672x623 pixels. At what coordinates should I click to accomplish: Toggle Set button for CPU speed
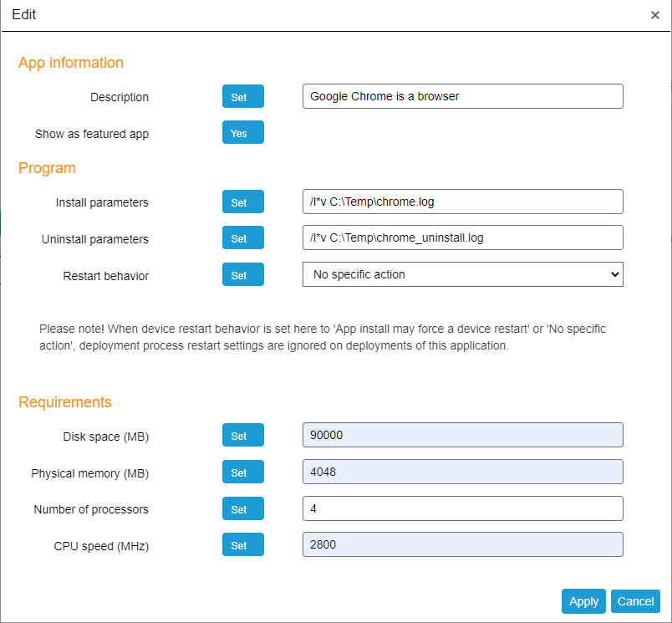pyautogui.click(x=242, y=545)
